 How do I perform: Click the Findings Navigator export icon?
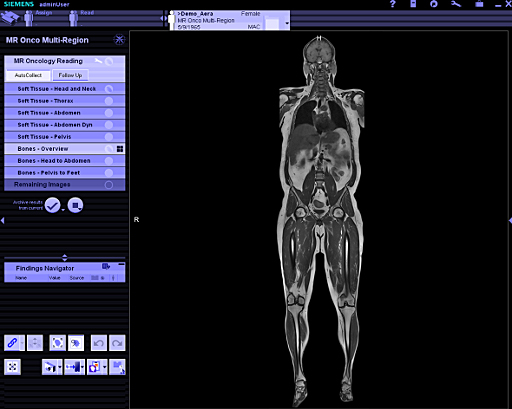coord(106,266)
